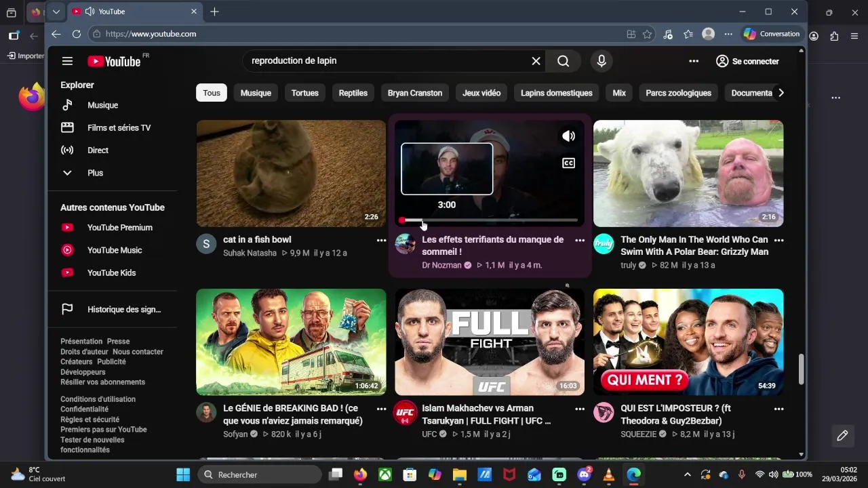Open YouTube Kids link

click(x=112, y=272)
